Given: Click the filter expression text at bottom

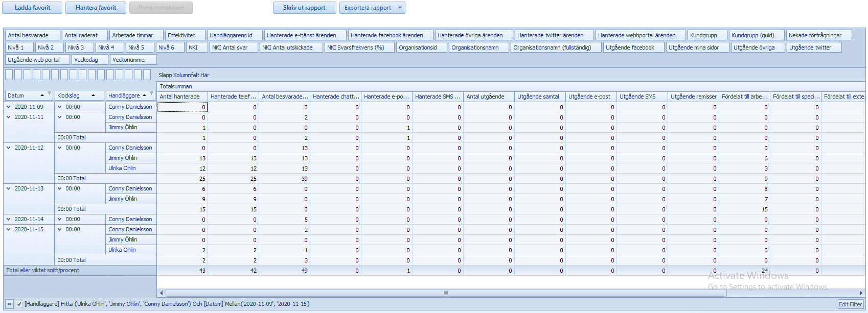Looking at the screenshot, I should (x=167, y=304).
